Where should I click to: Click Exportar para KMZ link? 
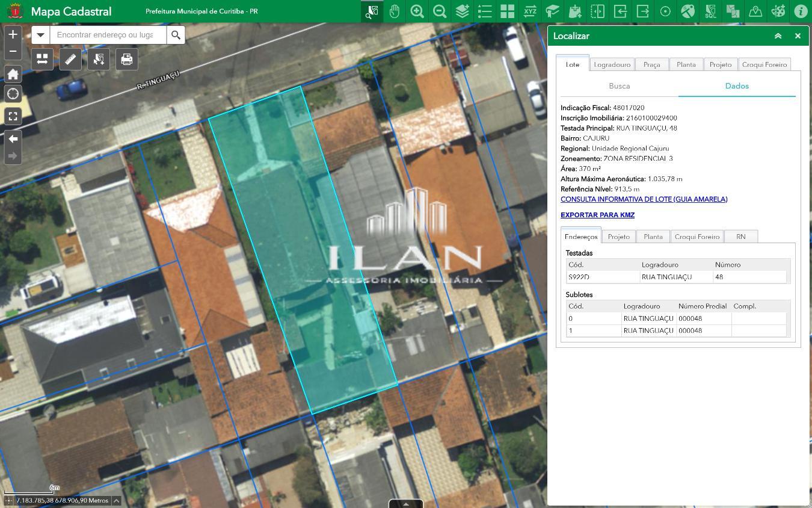[x=597, y=215]
